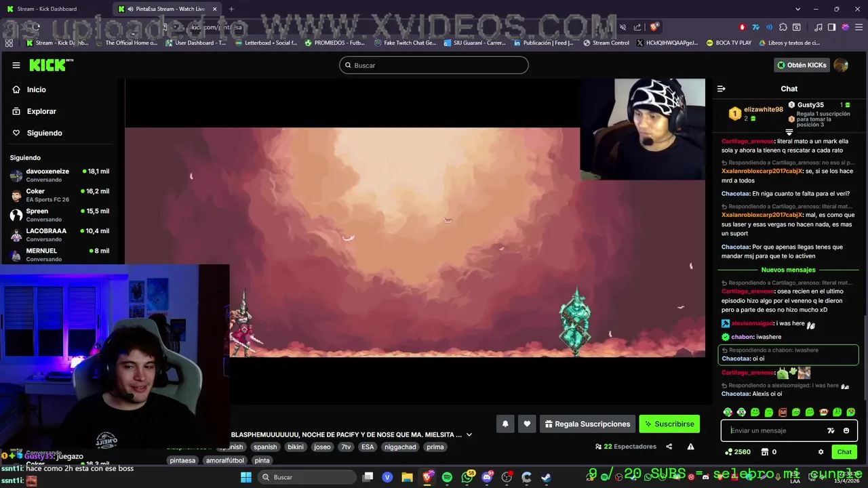Open The Official Home bookmark

(125, 43)
